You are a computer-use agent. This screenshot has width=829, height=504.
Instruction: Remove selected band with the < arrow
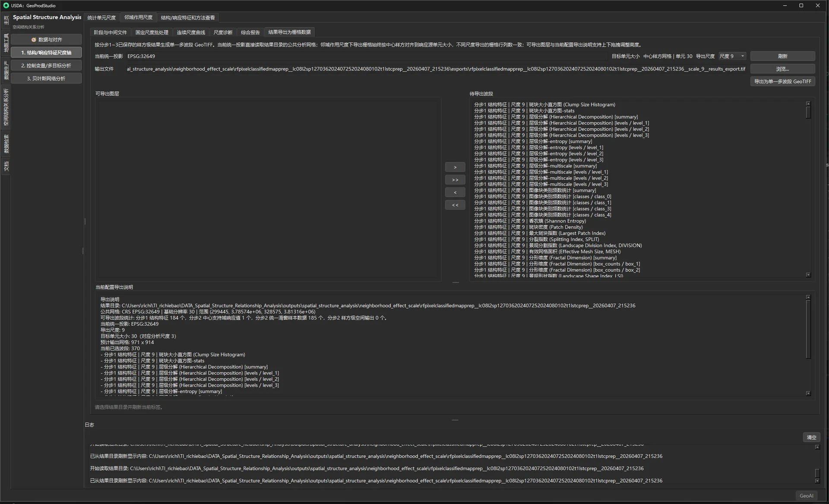(455, 192)
